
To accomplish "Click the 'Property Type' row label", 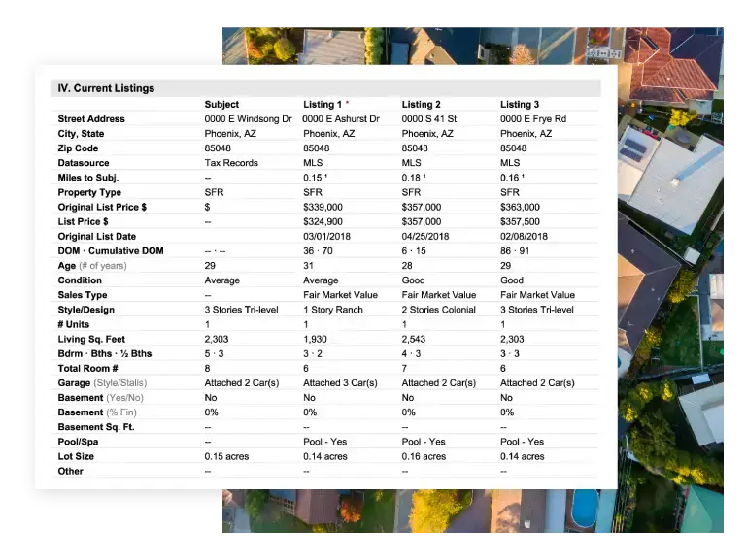I will 89,193.
